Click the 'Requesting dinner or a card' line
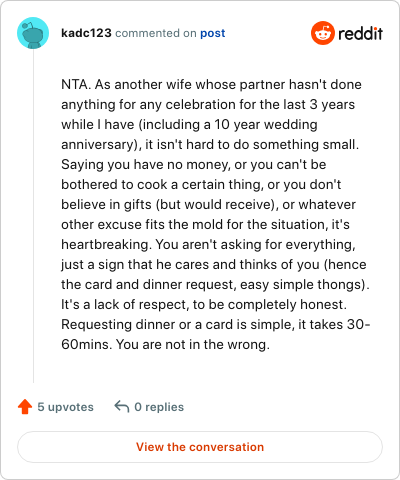Screen dimensions: 400x480 (x=216, y=325)
